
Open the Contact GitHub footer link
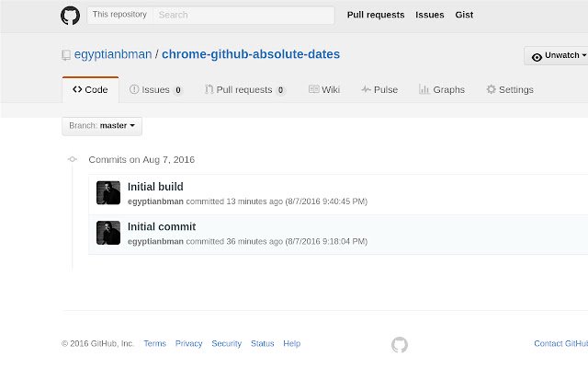561,343
